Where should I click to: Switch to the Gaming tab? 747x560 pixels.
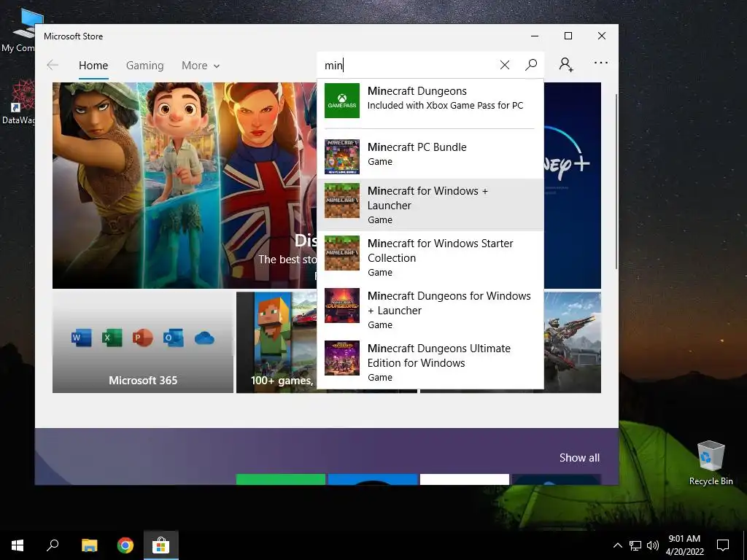(x=145, y=65)
